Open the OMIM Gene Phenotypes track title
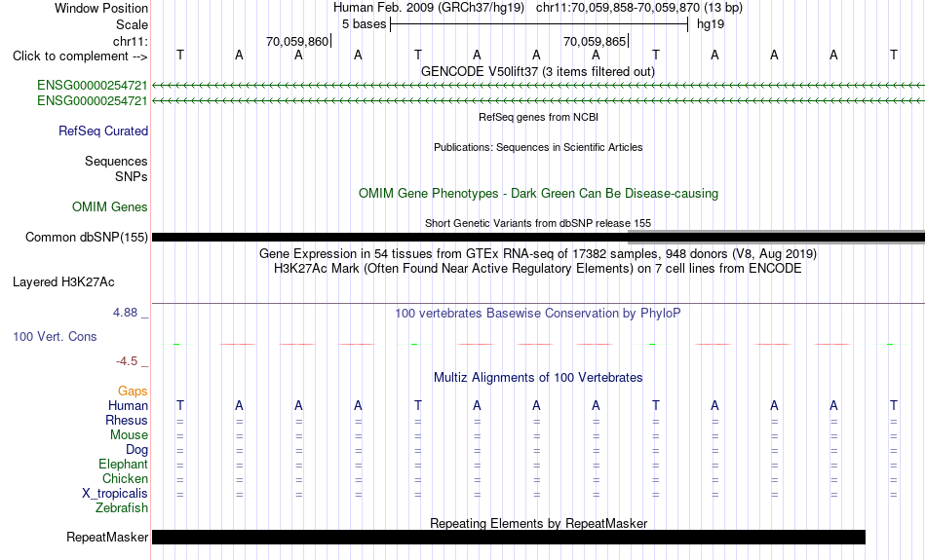The image size is (926, 560). [538, 194]
